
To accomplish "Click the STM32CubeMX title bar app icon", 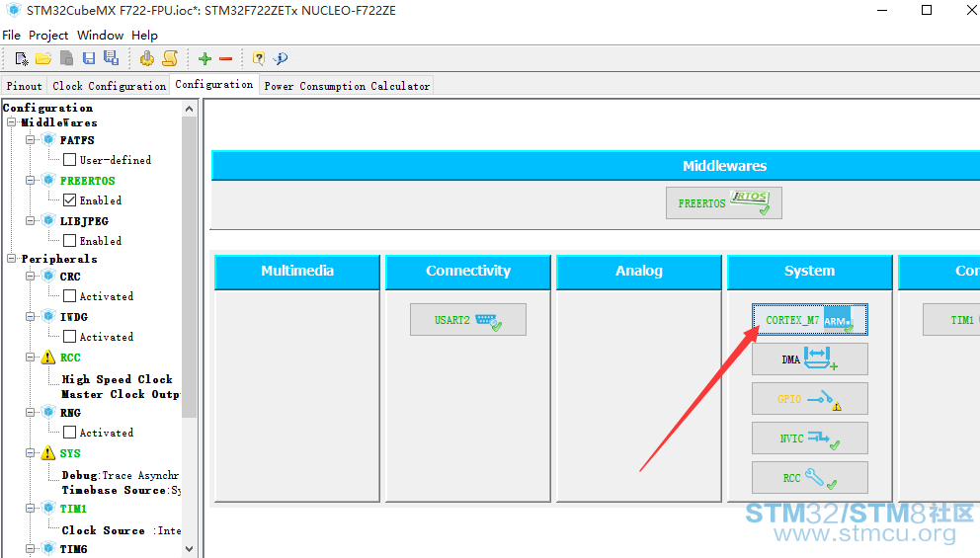I will click(13, 10).
